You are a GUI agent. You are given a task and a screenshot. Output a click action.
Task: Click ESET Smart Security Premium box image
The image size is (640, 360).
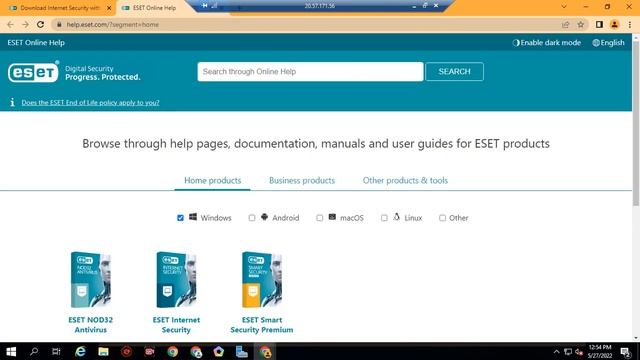coord(262,279)
